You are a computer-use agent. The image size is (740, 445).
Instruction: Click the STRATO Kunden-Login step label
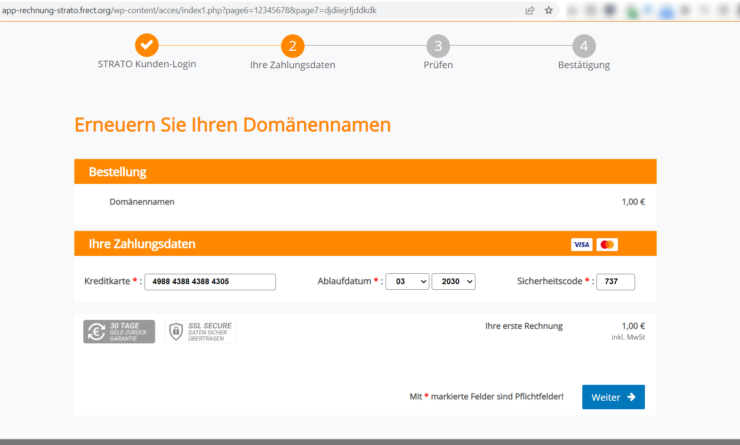point(147,64)
